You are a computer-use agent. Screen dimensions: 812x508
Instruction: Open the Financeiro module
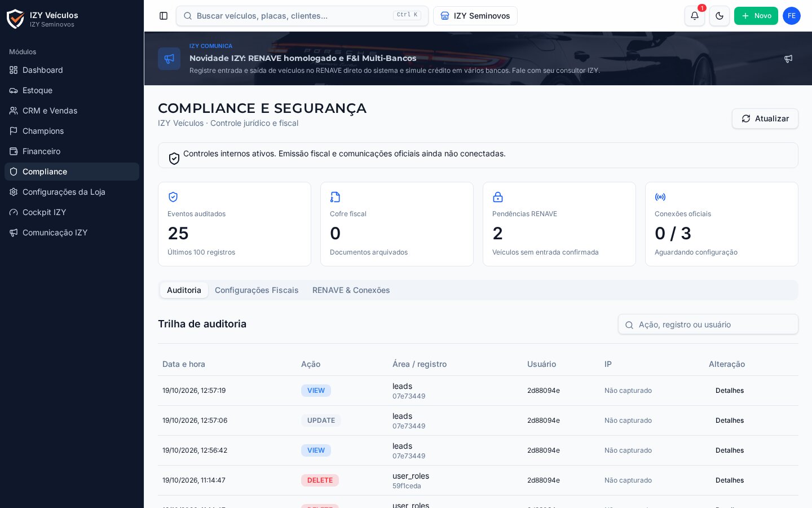(72, 151)
